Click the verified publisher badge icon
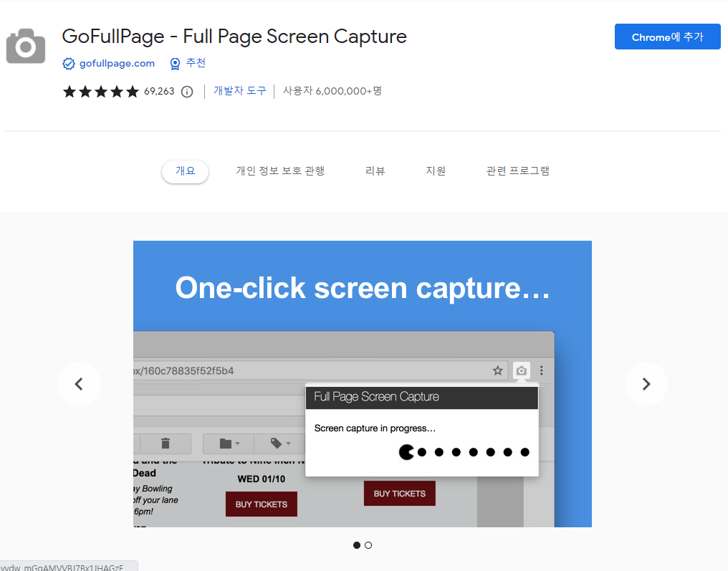 click(69, 64)
